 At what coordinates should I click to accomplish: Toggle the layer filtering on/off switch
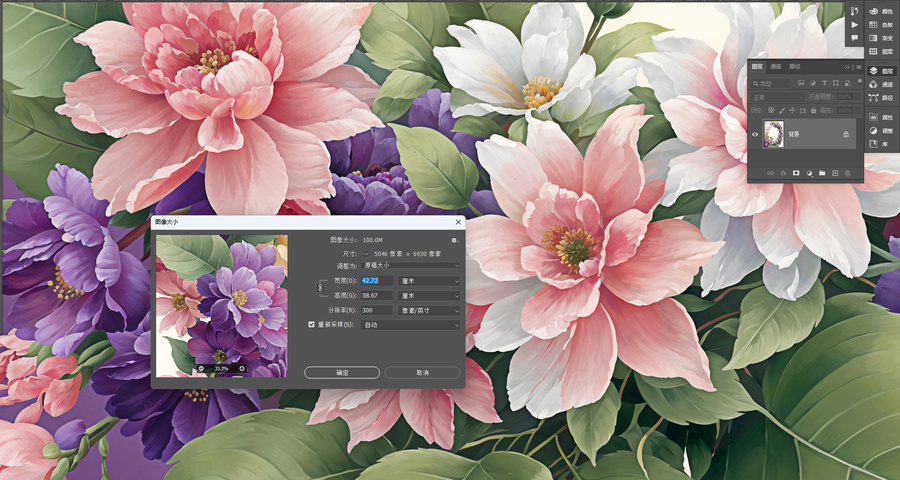[x=860, y=81]
